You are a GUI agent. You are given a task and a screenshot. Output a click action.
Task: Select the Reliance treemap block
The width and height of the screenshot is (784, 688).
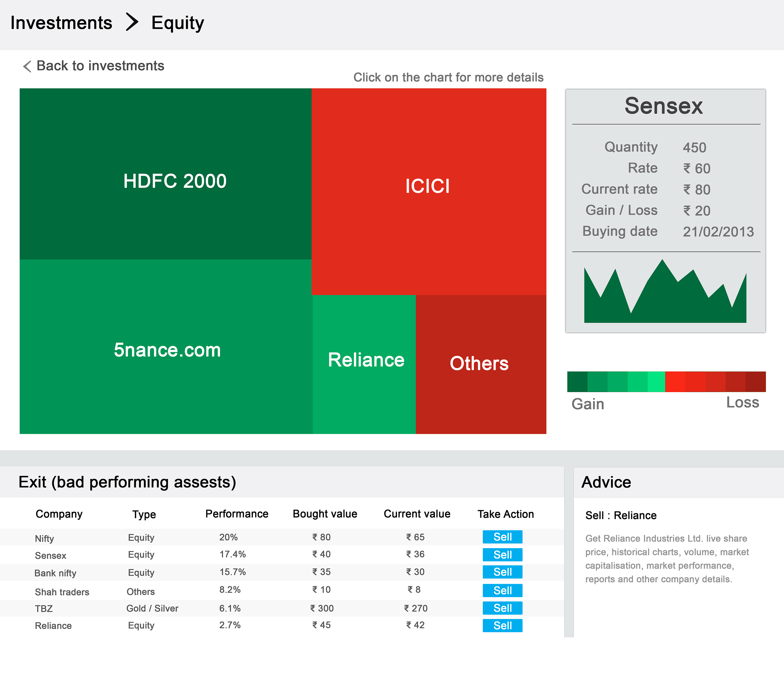[x=364, y=364]
